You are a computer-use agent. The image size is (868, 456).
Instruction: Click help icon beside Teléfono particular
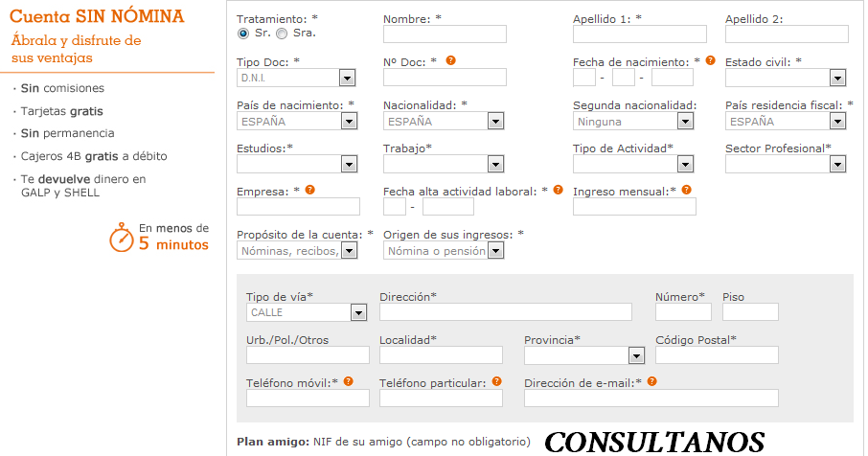pos(497,381)
